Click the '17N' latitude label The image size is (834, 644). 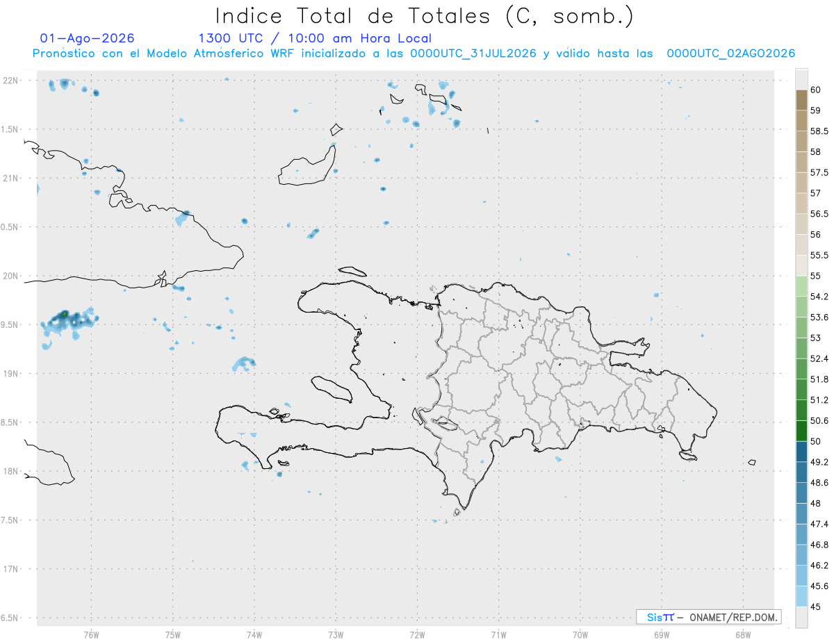pos(11,569)
